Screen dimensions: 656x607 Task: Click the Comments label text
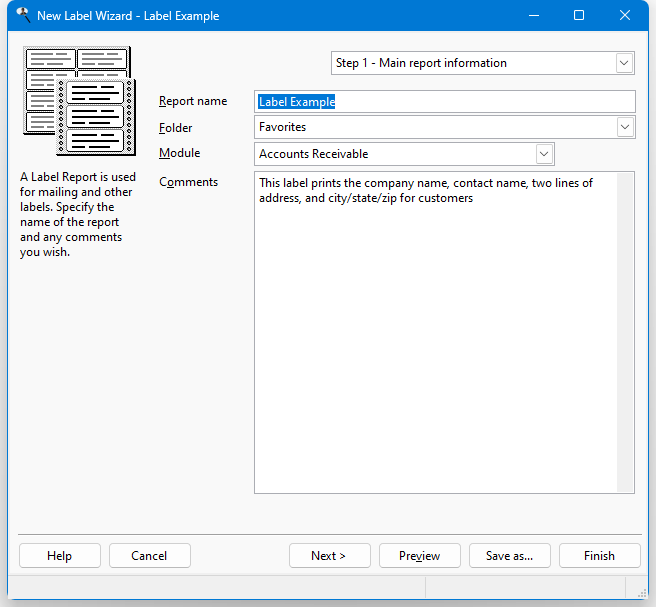pyautogui.click(x=188, y=182)
